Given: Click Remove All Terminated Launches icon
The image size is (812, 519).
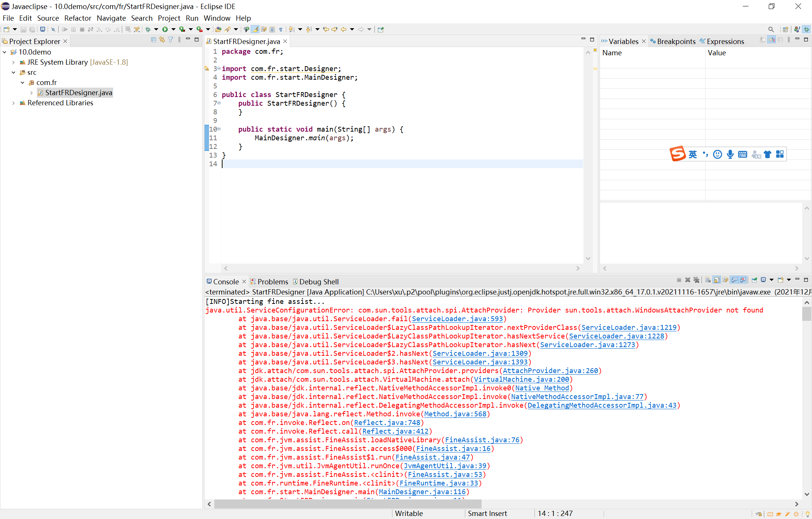Looking at the screenshot, I should tap(696, 280).
